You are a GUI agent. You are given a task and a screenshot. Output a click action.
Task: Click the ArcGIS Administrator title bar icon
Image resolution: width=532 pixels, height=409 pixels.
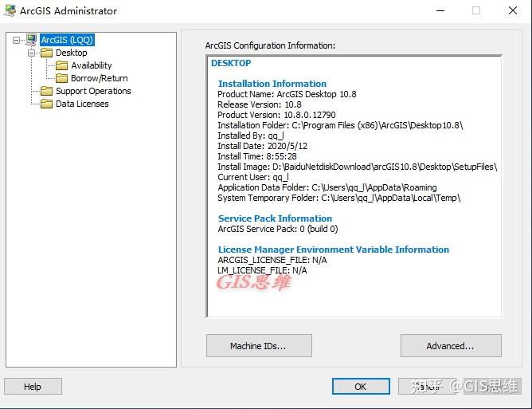point(10,10)
